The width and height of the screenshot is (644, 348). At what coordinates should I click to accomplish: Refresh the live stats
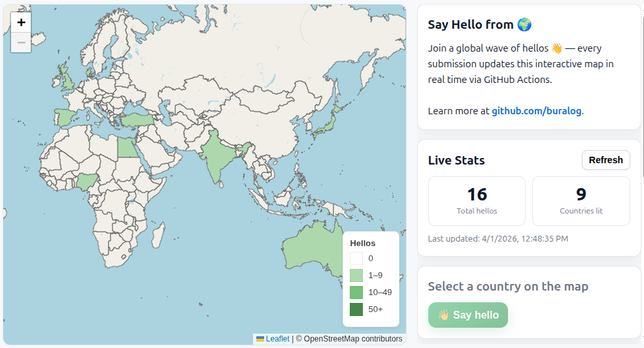tap(606, 160)
